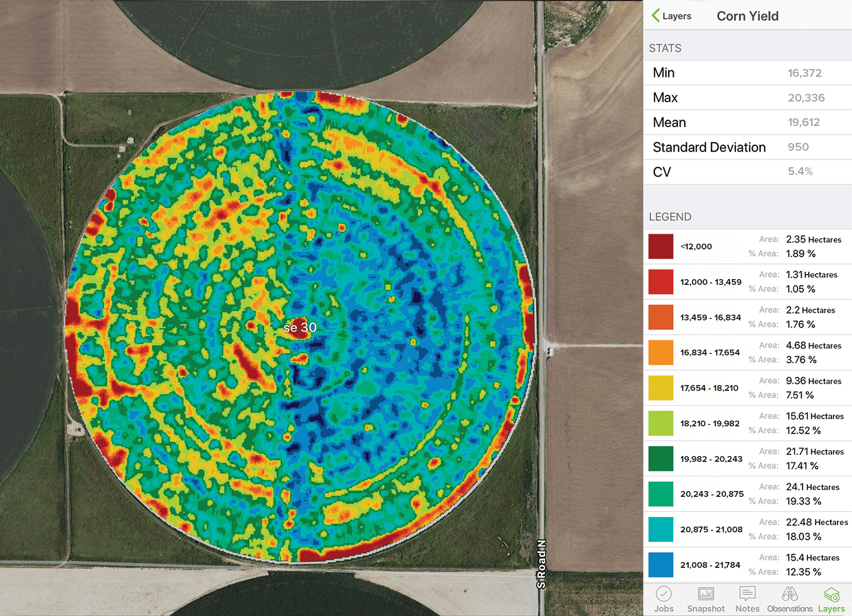Click the 'se 30' field label
The image size is (852, 616).
(x=300, y=327)
